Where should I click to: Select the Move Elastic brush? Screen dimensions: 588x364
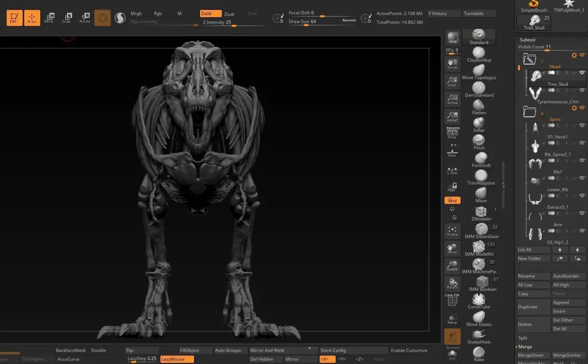(x=479, y=319)
